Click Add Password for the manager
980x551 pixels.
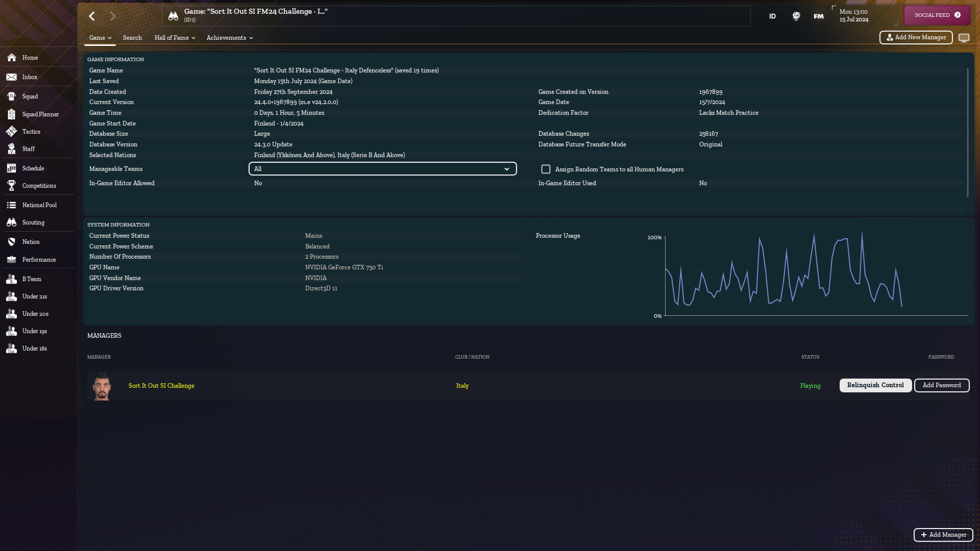pyautogui.click(x=941, y=385)
